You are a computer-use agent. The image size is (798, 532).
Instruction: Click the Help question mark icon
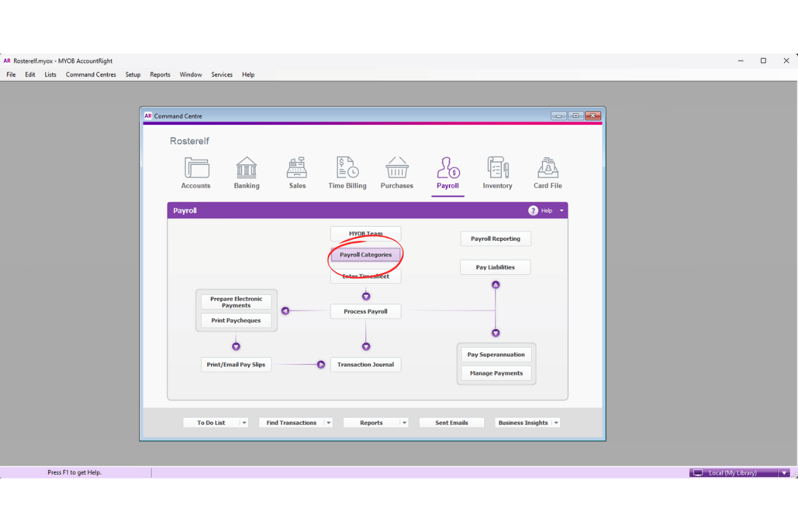coord(533,211)
